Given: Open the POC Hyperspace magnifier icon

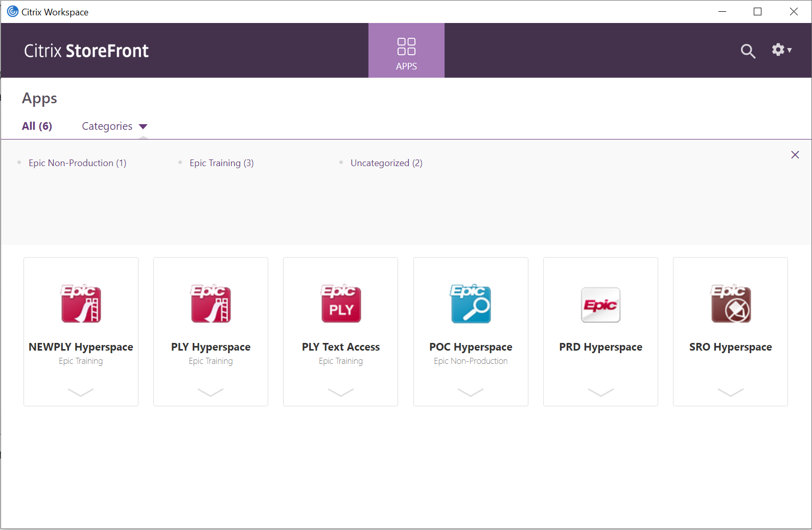Looking at the screenshot, I should (471, 304).
